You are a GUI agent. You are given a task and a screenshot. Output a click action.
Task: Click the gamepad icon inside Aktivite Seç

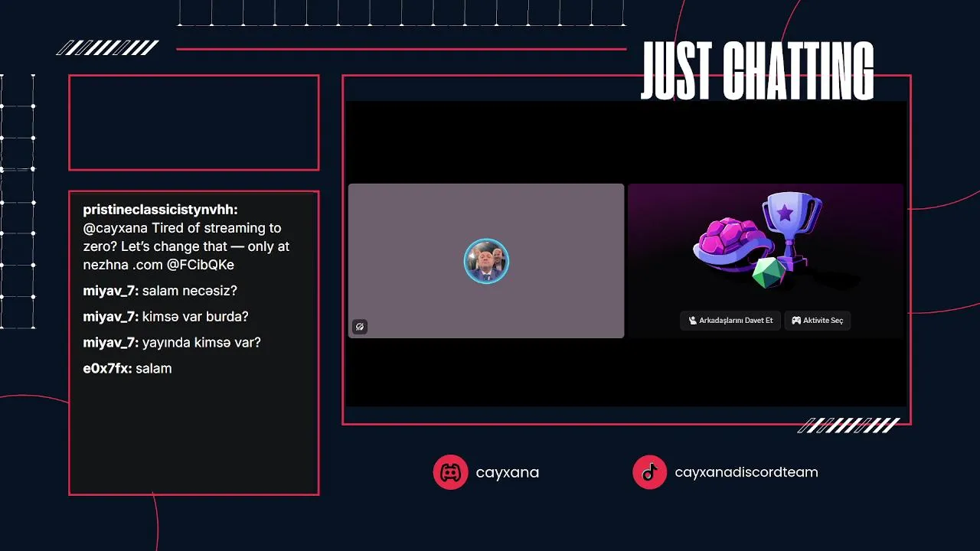click(x=796, y=321)
